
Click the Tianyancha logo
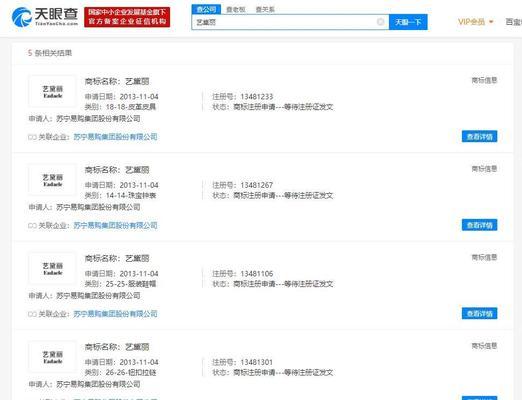[x=45, y=17]
